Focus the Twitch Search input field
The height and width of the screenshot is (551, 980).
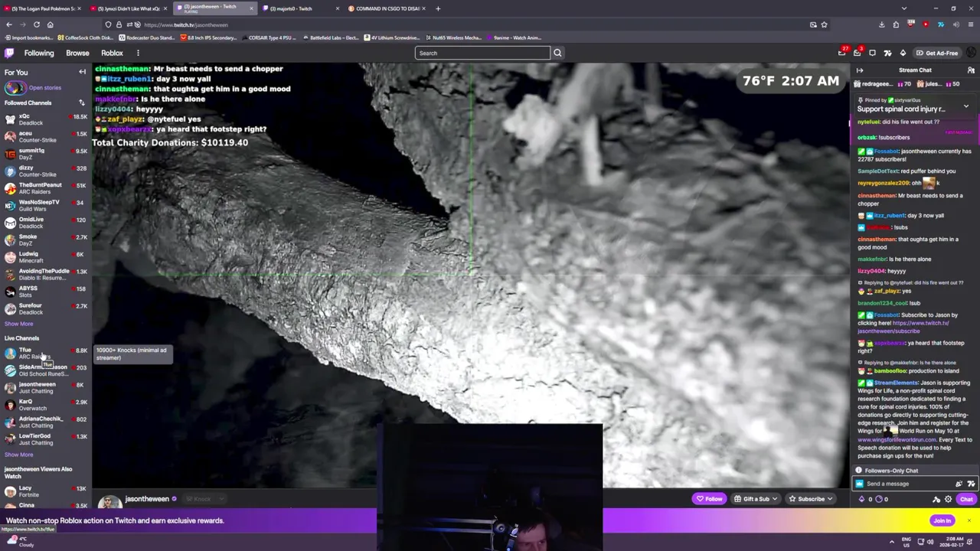[x=482, y=53]
